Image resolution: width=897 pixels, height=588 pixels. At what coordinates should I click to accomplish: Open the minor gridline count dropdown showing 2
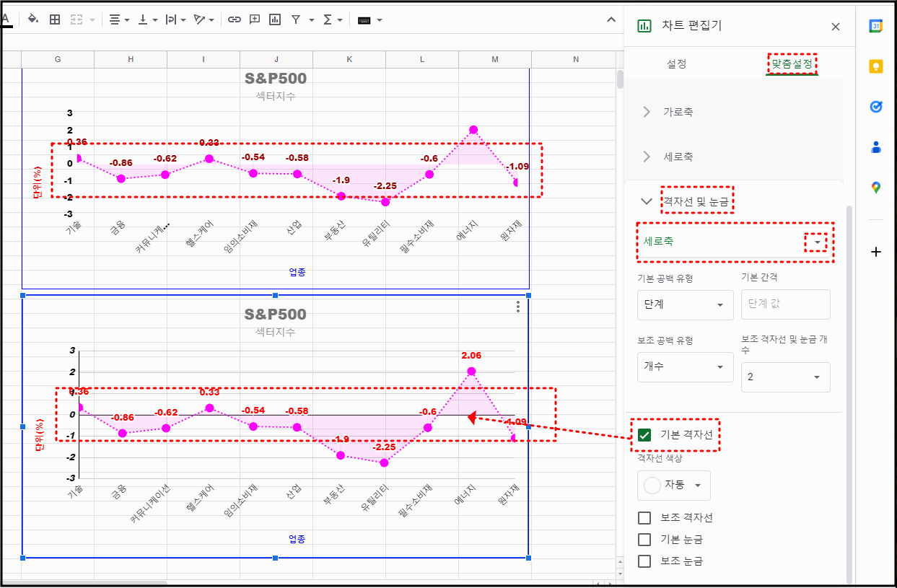(x=786, y=377)
